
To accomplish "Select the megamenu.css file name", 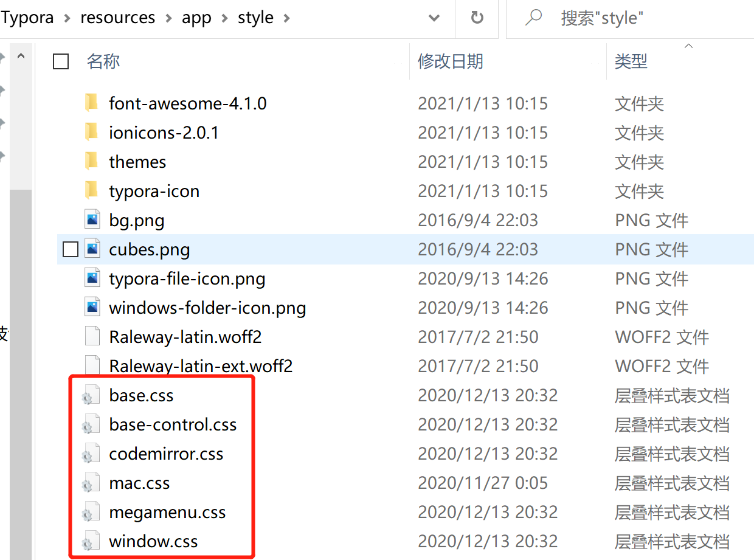I will [x=167, y=512].
